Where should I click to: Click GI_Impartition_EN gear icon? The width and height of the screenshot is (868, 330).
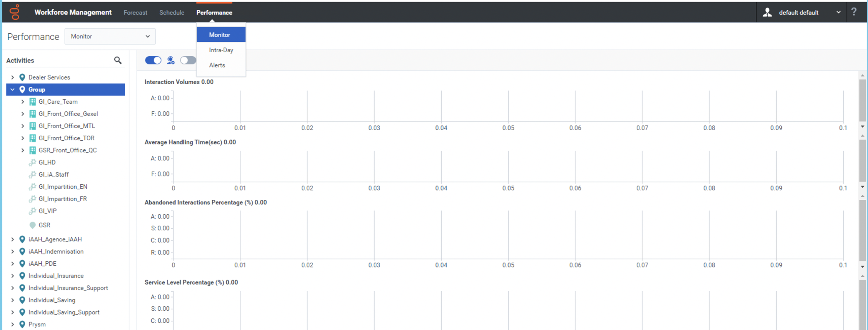tap(32, 187)
